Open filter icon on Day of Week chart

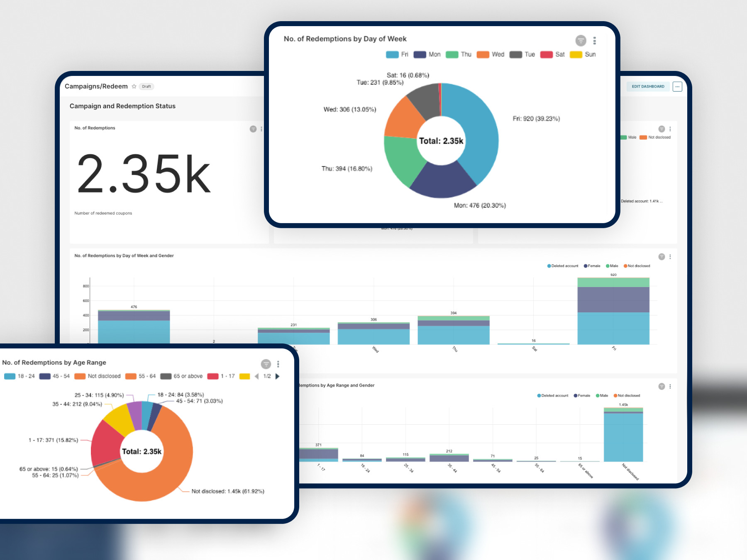(581, 41)
